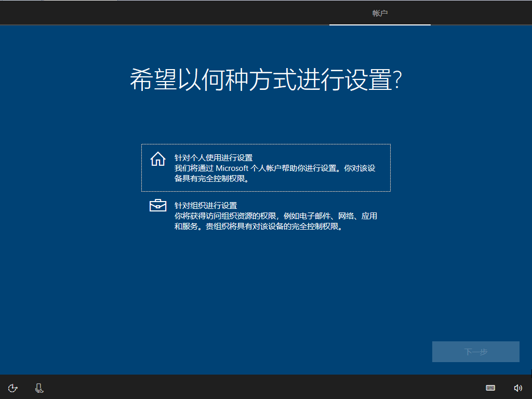Click the text 针对组织进行设置
This screenshot has width=532, height=399.
tap(206, 206)
